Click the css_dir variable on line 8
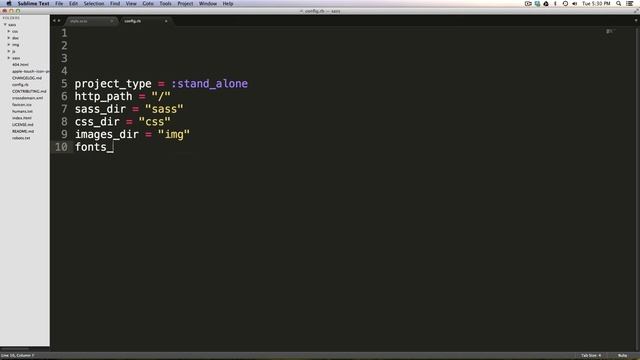640x360 pixels. (97, 122)
